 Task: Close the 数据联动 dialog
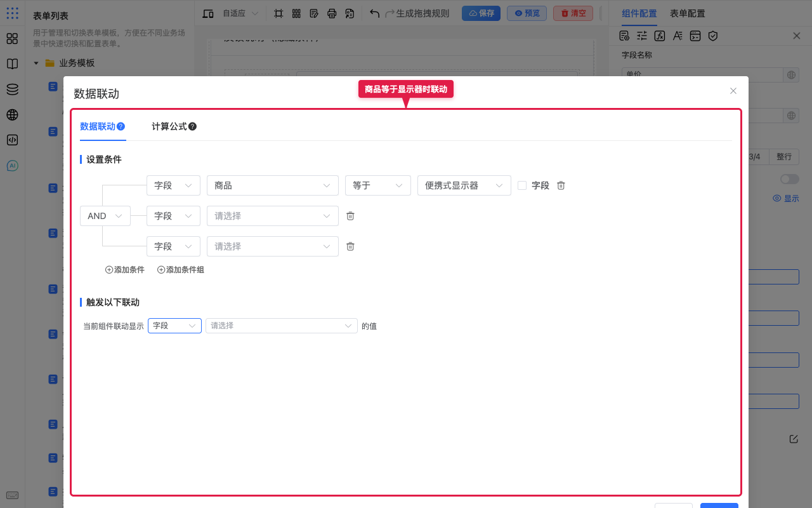tap(733, 91)
